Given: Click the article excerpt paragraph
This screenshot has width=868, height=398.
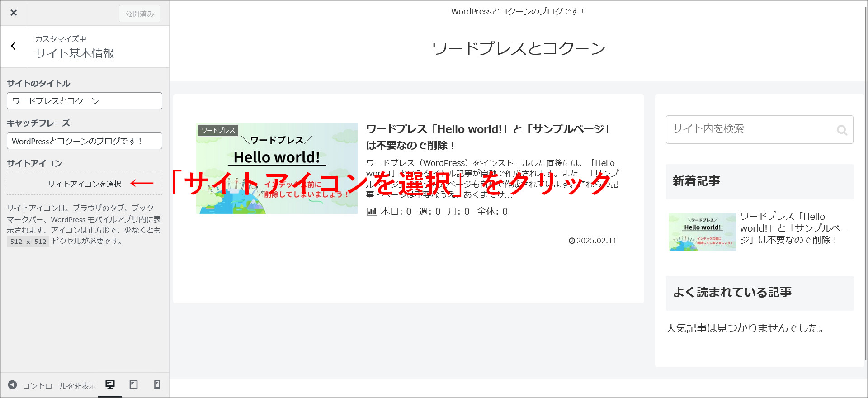Looking at the screenshot, I should (x=492, y=179).
